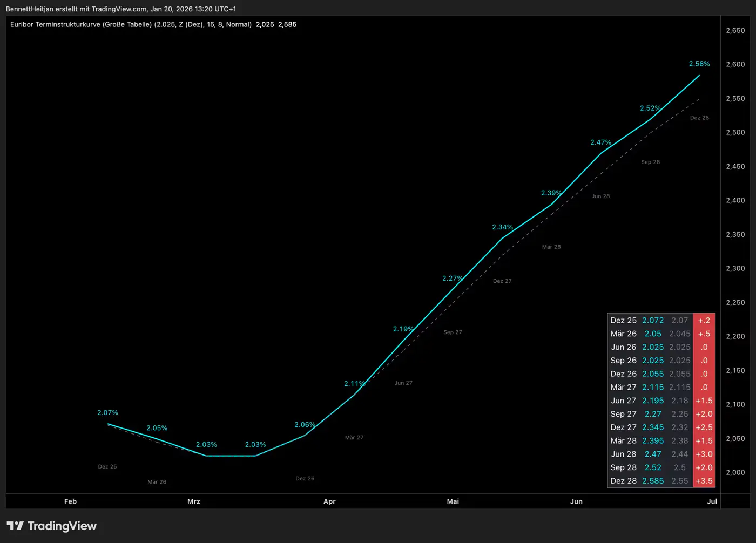Click the 2.34% curve data label
756x543 pixels.
tap(502, 227)
